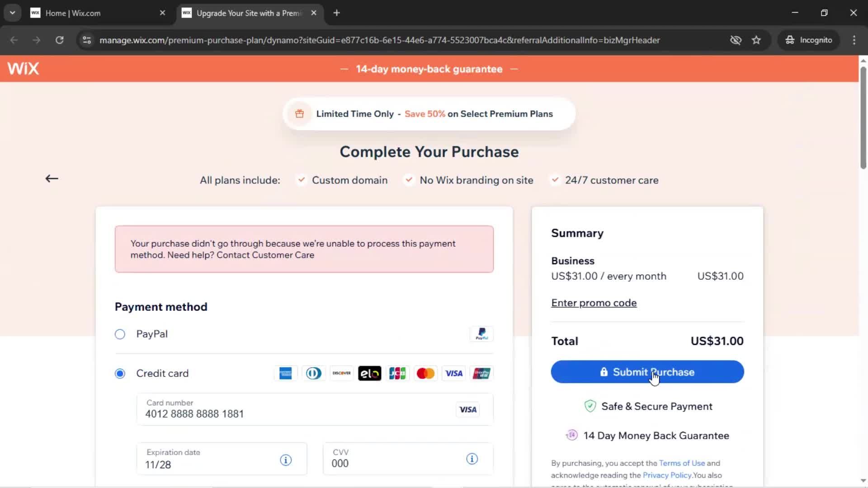Click the Visa icon in card logos row
This screenshot has width=868, height=488.
[x=453, y=373]
